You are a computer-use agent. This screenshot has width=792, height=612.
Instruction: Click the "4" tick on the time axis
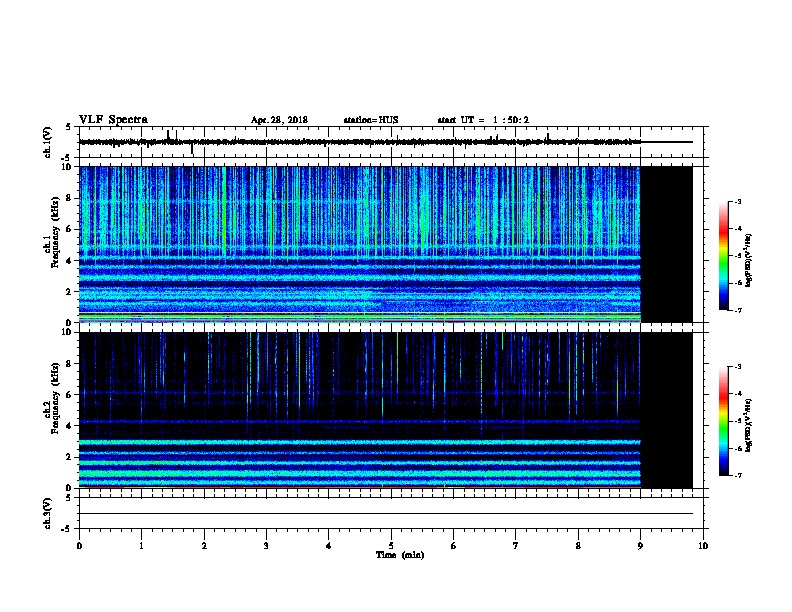(329, 545)
